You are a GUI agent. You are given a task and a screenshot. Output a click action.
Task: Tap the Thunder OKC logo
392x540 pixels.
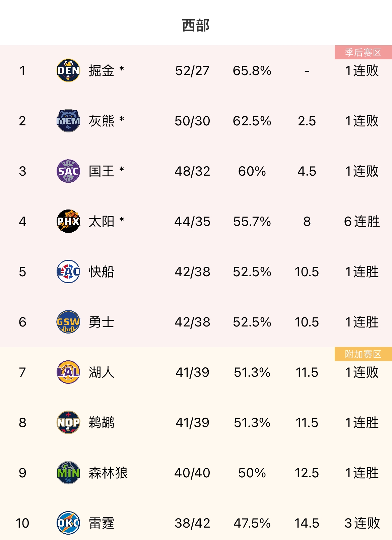(x=68, y=523)
